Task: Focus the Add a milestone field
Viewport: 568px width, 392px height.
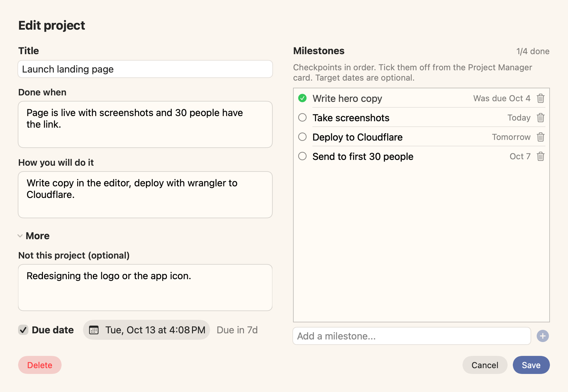Action: (412, 336)
